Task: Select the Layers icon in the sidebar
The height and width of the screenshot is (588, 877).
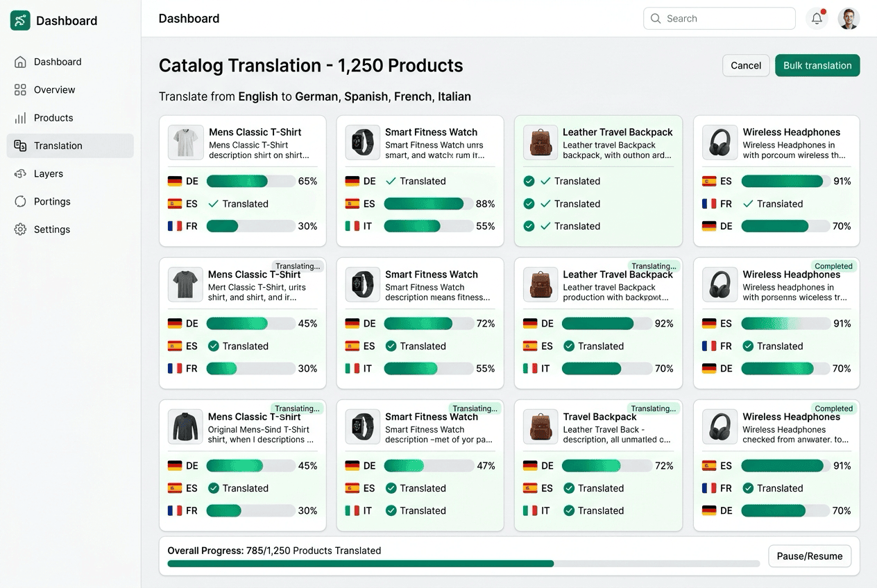Action: pos(22,173)
